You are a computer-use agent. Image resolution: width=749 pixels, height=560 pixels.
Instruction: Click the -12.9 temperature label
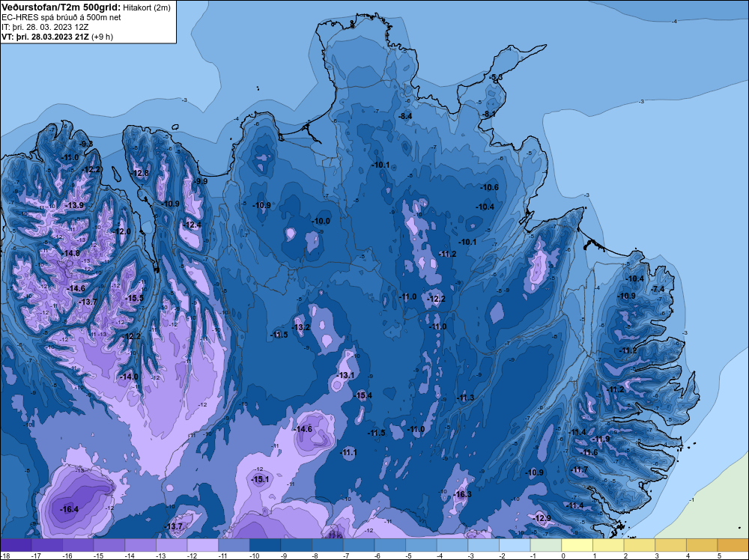pyautogui.click(x=542, y=518)
